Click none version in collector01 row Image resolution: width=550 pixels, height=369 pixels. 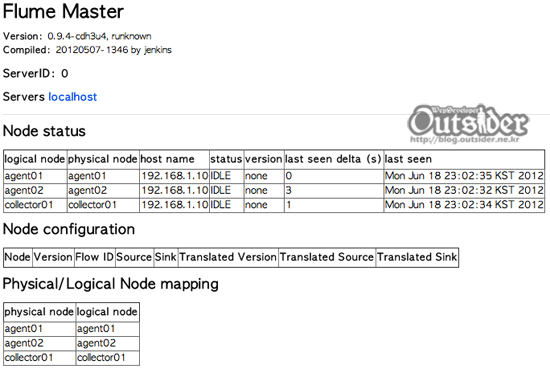264,205
